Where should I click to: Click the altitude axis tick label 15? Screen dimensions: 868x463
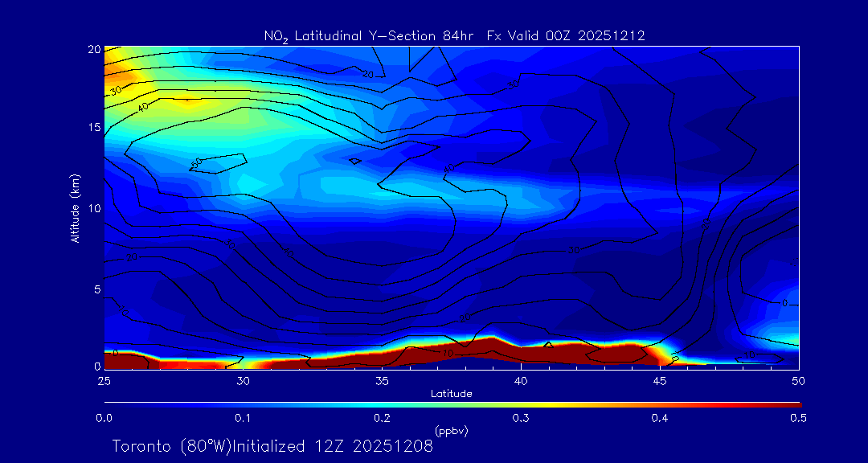(95, 127)
